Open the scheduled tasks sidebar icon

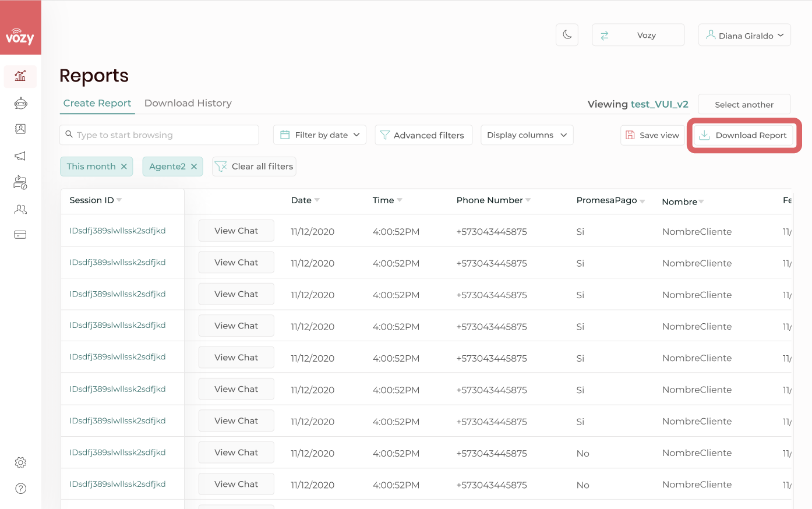pyautogui.click(x=20, y=182)
